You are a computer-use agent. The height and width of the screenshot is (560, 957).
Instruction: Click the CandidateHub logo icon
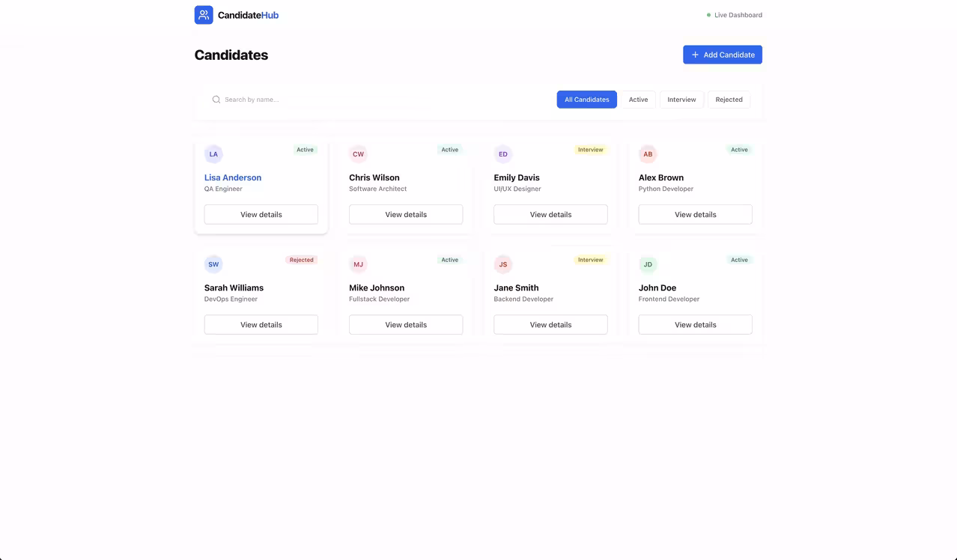pyautogui.click(x=204, y=14)
